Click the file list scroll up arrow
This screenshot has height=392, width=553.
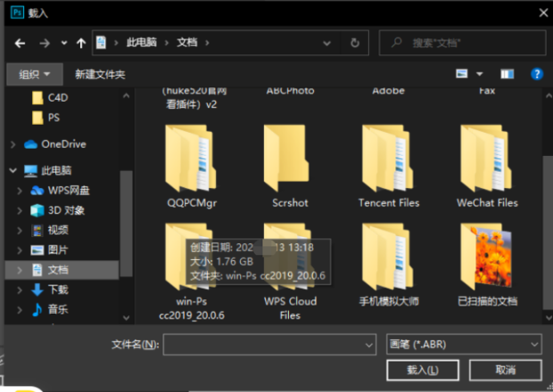(x=549, y=95)
